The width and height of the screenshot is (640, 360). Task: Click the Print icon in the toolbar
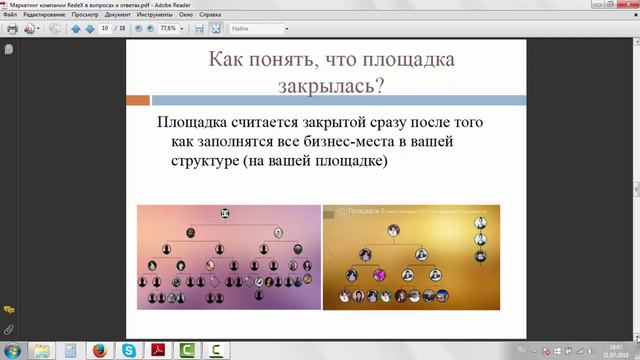pos(12,29)
